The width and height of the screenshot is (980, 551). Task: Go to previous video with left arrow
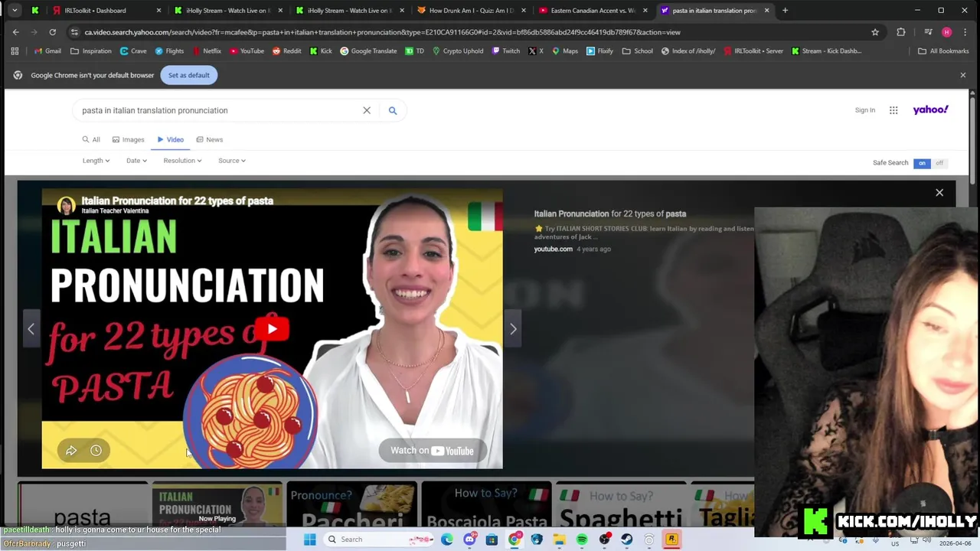coord(31,328)
